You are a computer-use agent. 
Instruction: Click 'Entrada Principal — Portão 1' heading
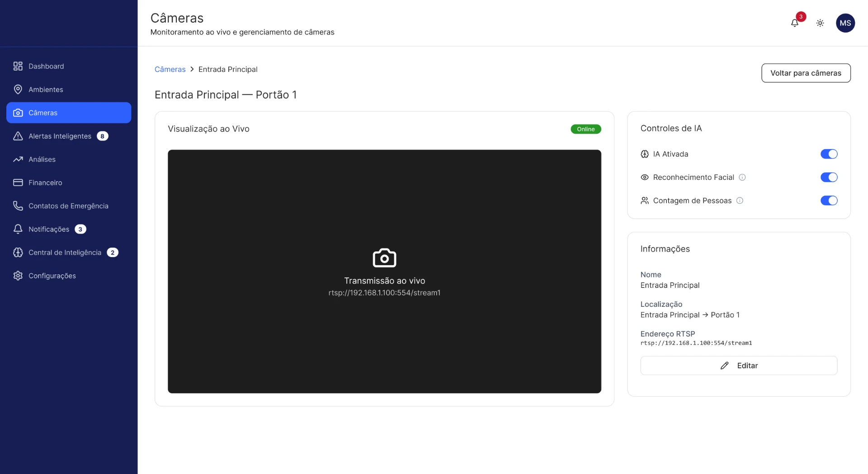226,95
